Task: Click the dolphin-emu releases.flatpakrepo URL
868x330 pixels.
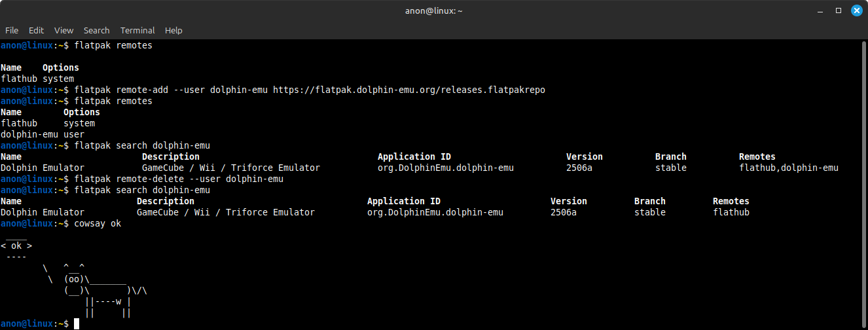Action: click(x=409, y=90)
